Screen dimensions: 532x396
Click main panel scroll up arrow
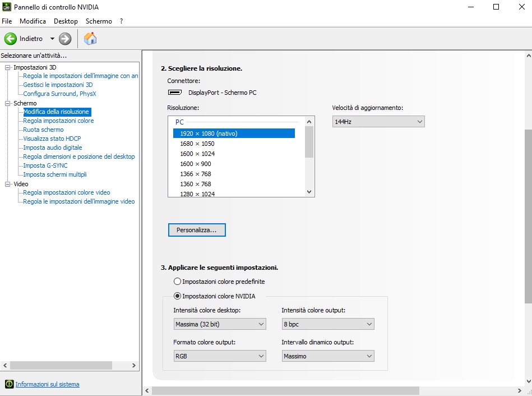(528, 56)
